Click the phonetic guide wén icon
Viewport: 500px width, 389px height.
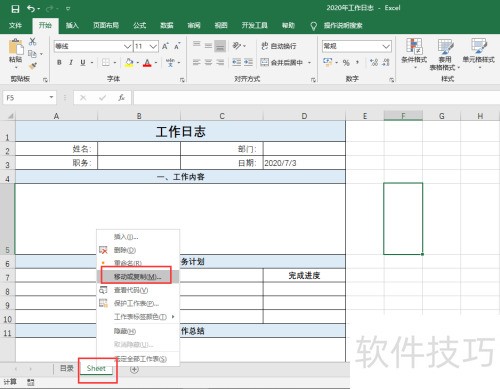pos(170,62)
